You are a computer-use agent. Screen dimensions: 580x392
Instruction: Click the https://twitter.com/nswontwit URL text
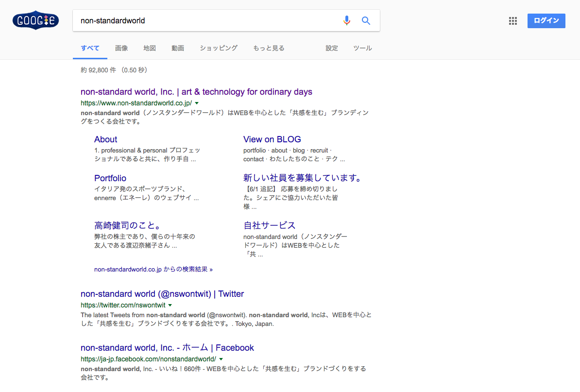tap(123, 305)
